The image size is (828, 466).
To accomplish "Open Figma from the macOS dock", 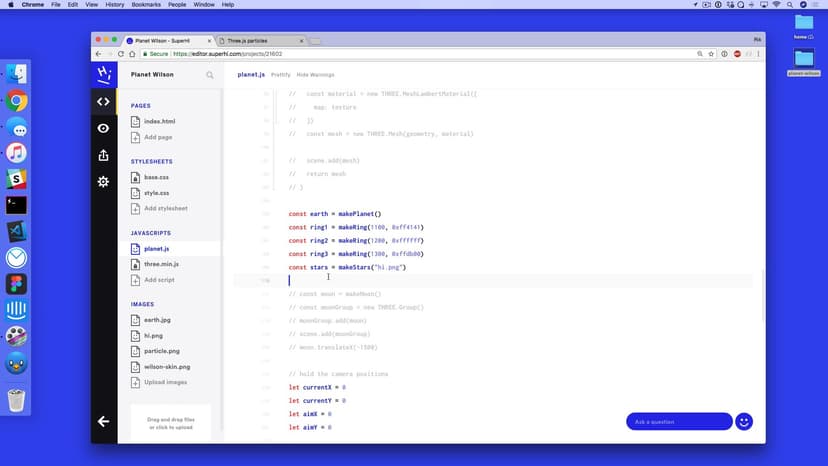I will [16, 283].
